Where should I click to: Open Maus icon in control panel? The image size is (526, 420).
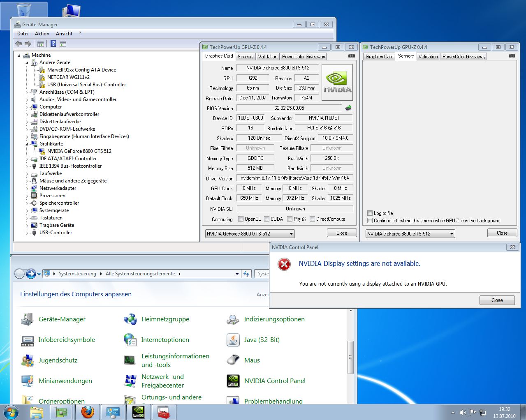233,360
